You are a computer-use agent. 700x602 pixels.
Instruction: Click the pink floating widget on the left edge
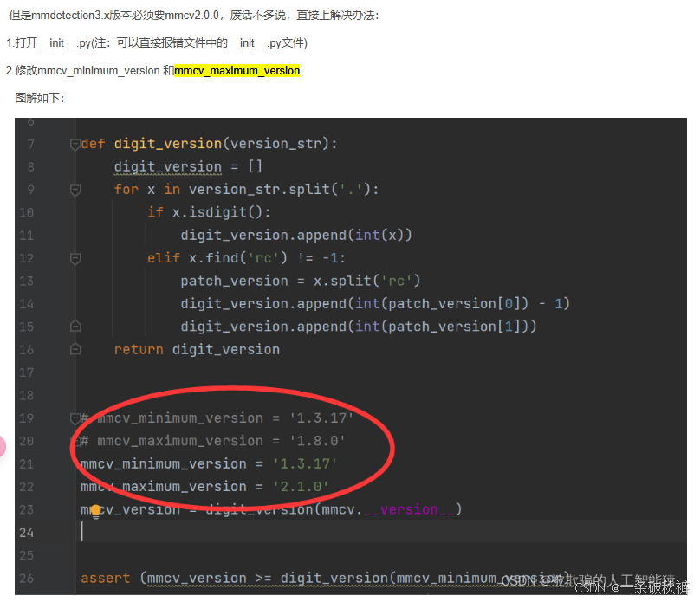coord(4,447)
